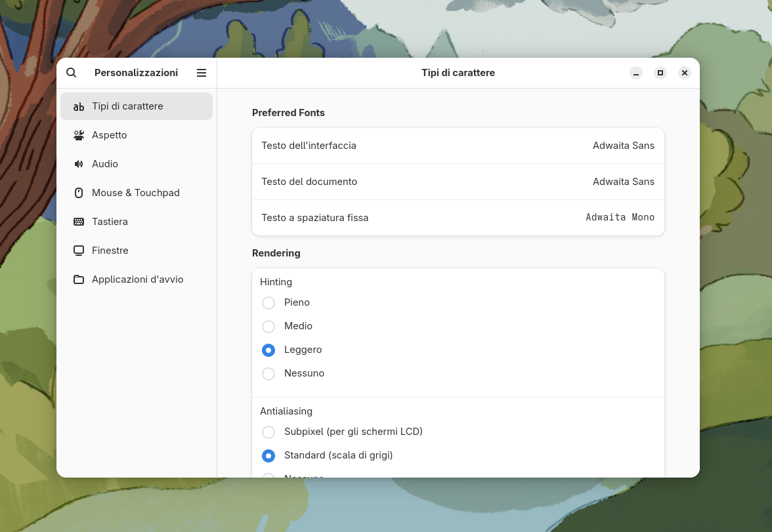
Task: Click the Tipi di carattere window title
Action: (458, 73)
